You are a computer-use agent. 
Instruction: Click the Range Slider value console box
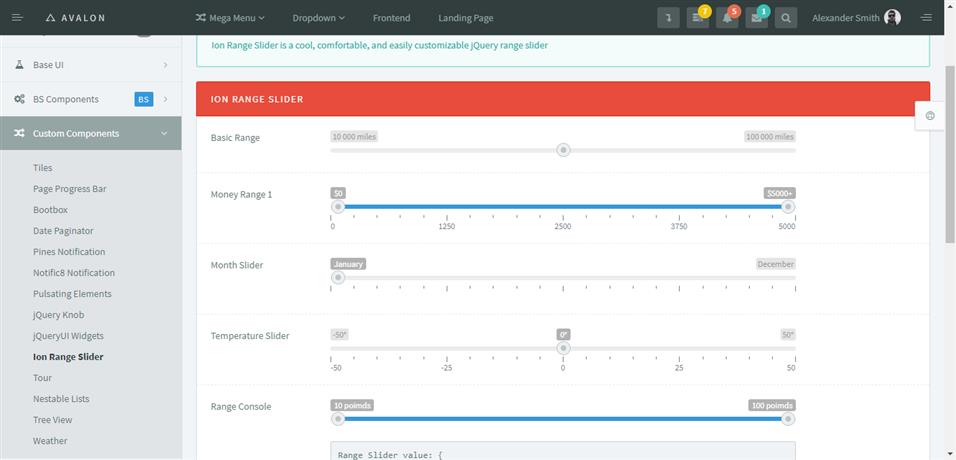click(563, 451)
